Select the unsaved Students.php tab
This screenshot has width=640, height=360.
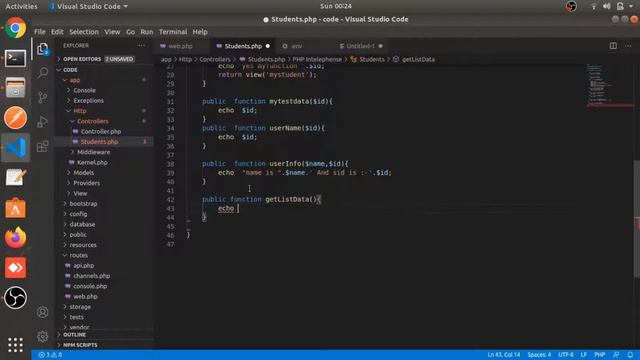point(243,46)
